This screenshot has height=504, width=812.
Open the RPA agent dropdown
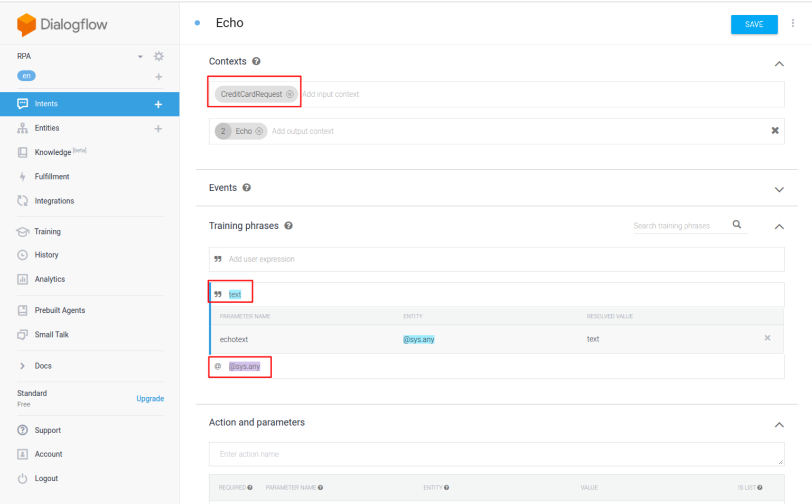tap(140, 57)
